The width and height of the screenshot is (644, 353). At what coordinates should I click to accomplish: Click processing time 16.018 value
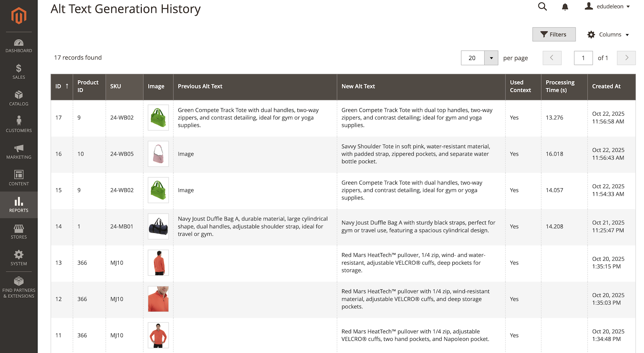[554, 154]
